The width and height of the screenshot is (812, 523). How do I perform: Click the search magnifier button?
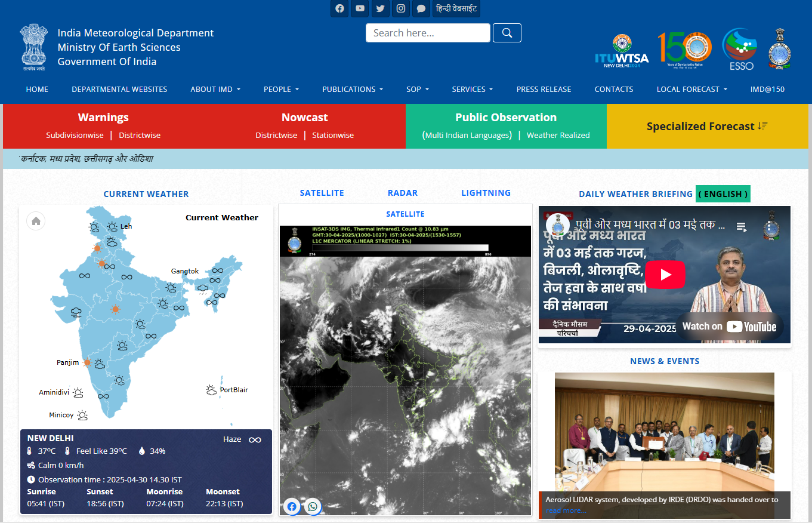[507, 33]
